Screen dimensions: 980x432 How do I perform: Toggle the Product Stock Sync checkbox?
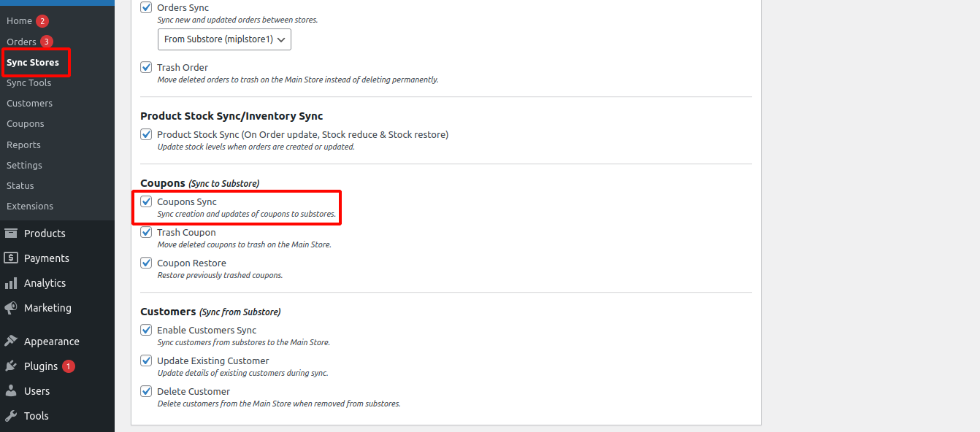(146, 135)
